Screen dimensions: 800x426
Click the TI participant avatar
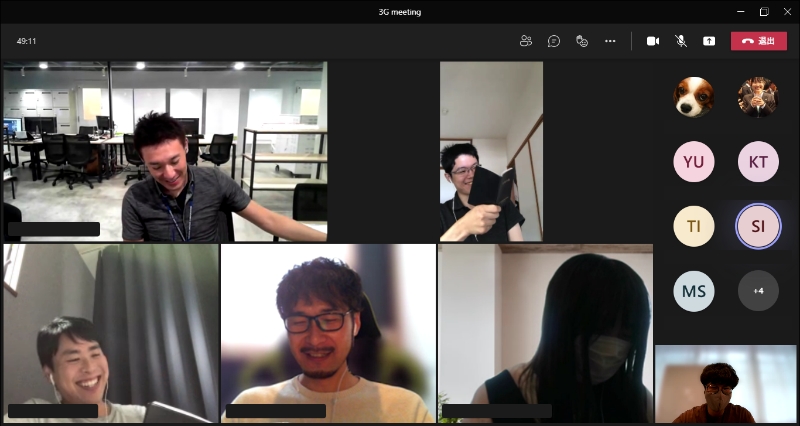point(694,226)
